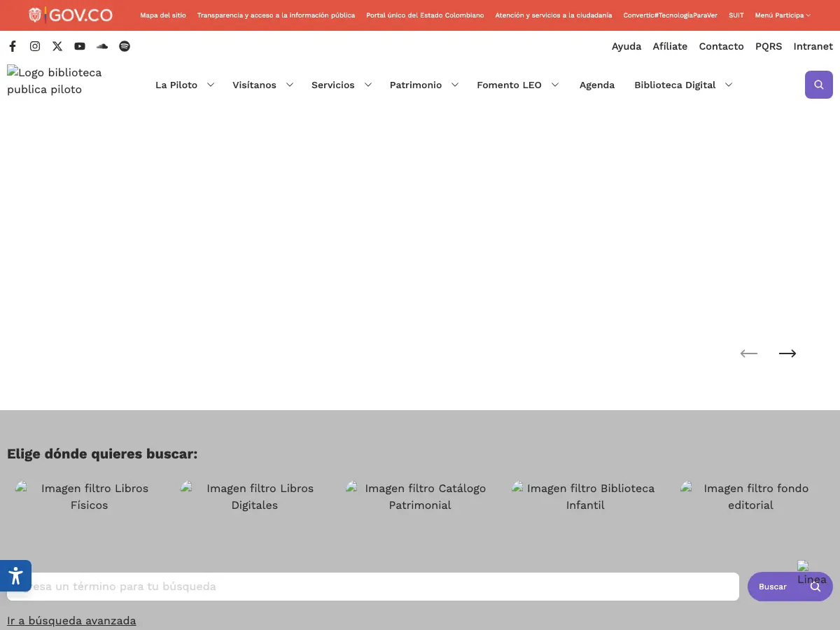Open the Menú Participa dropdown
This screenshot has height=630, width=840.
tap(783, 15)
